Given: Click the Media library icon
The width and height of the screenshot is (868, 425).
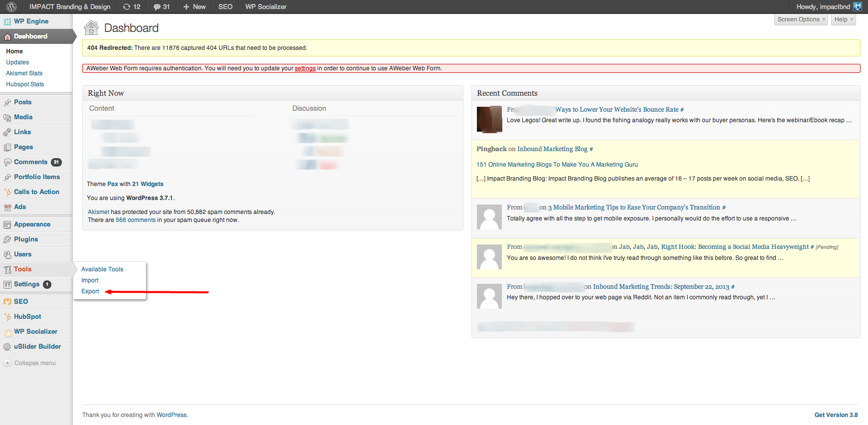Looking at the screenshot, I should click(7, 117).
